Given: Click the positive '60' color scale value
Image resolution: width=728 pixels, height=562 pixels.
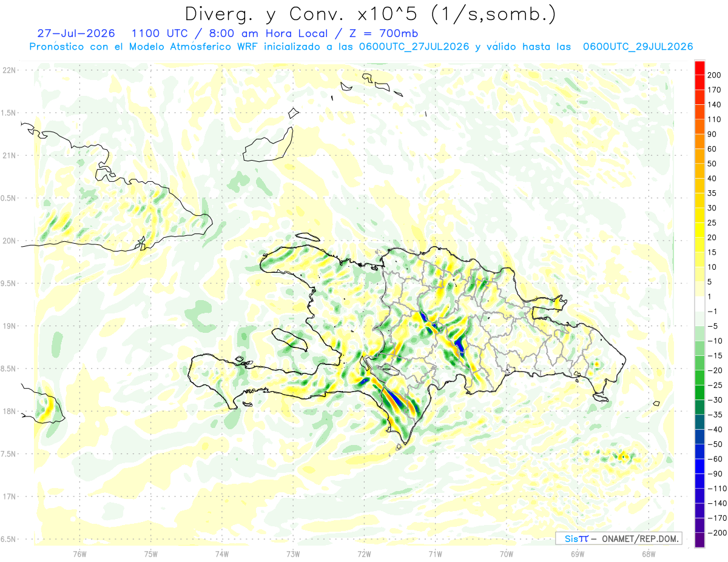Looking at the screenshot, I should pyautogui.click(x=712, y=149).
